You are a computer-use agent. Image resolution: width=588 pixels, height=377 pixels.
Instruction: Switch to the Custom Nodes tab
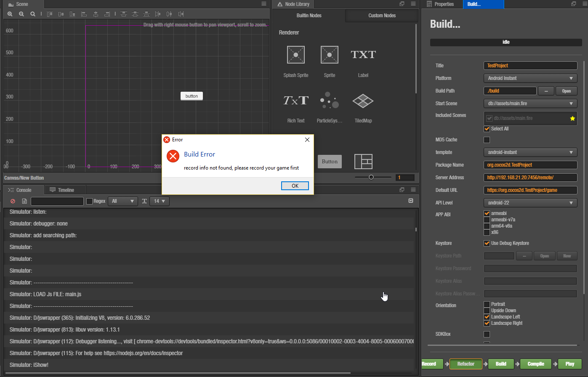[382, 16]
